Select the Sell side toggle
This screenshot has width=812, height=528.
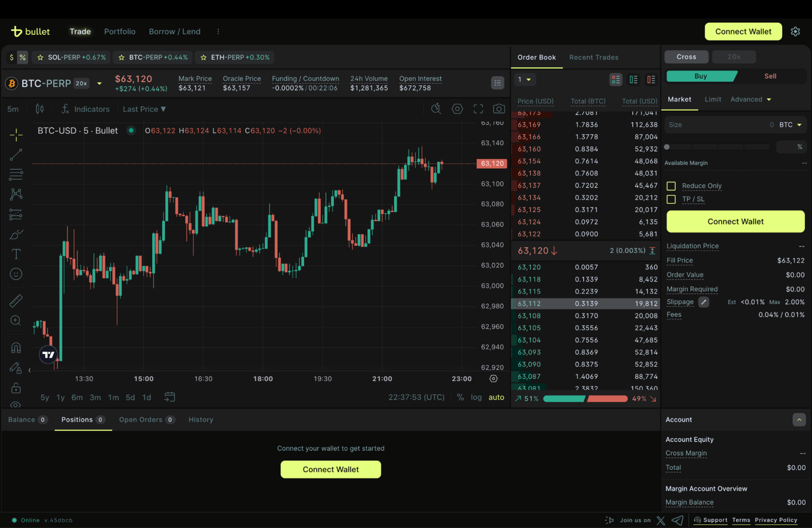(x=770, y=76)
